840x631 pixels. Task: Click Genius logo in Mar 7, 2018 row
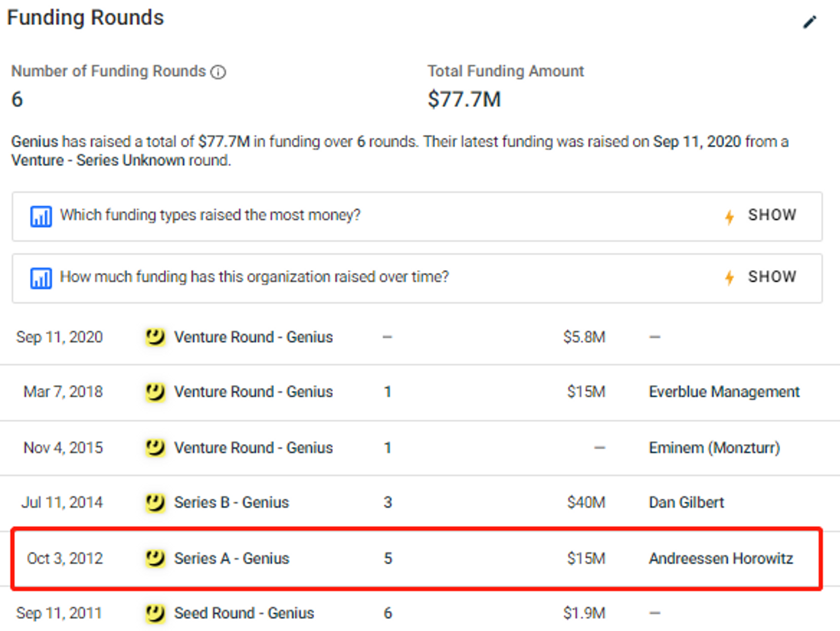[155, 392]
